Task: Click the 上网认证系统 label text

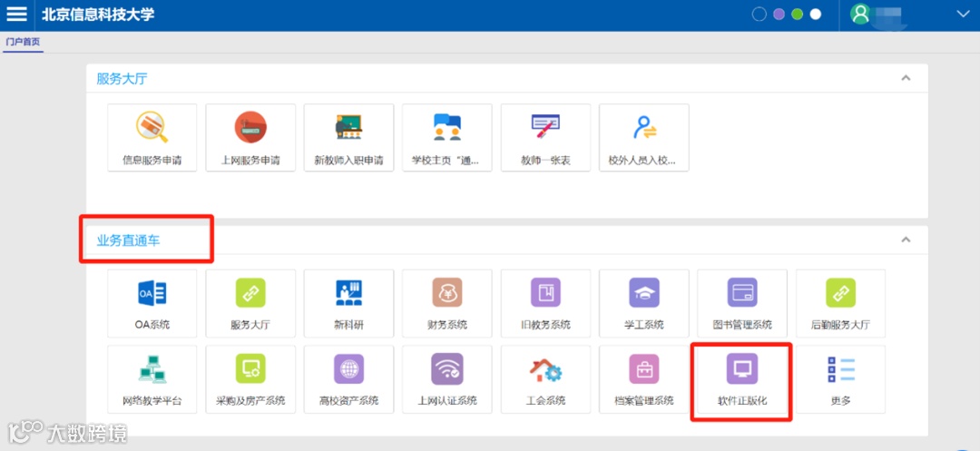Action: (446, 401)
